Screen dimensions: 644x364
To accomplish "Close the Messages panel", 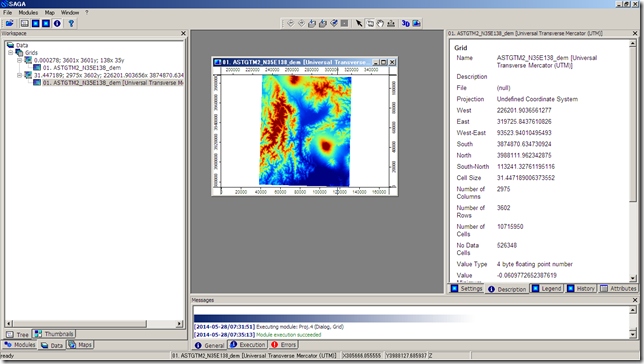I will [x=635, y=300].
